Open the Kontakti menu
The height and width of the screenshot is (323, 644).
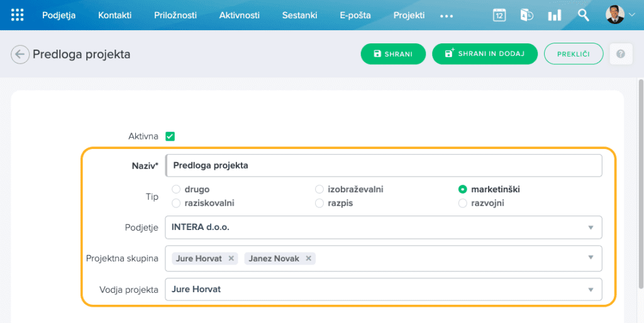[114, 15]
